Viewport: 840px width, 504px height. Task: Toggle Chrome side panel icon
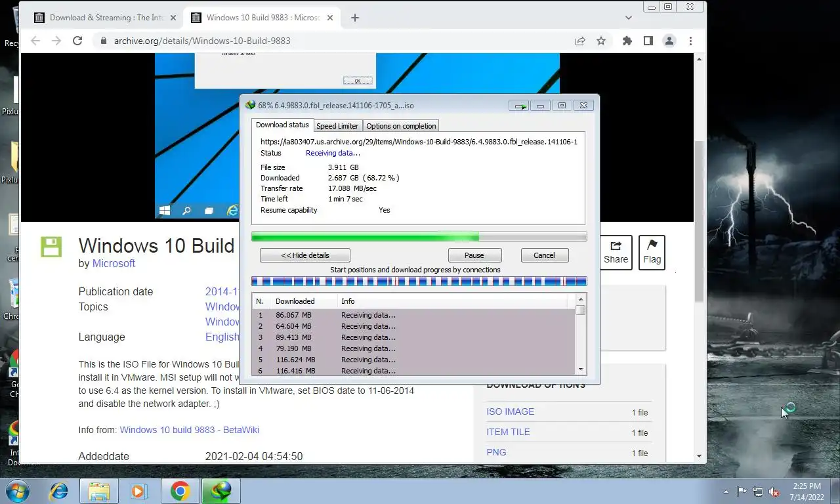point(648,41)
